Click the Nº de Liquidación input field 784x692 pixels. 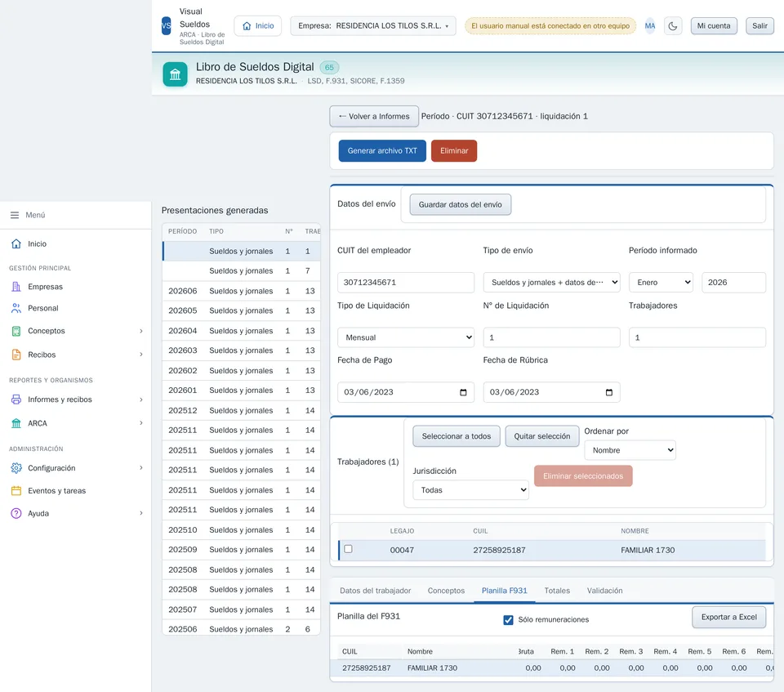point(551,337)
